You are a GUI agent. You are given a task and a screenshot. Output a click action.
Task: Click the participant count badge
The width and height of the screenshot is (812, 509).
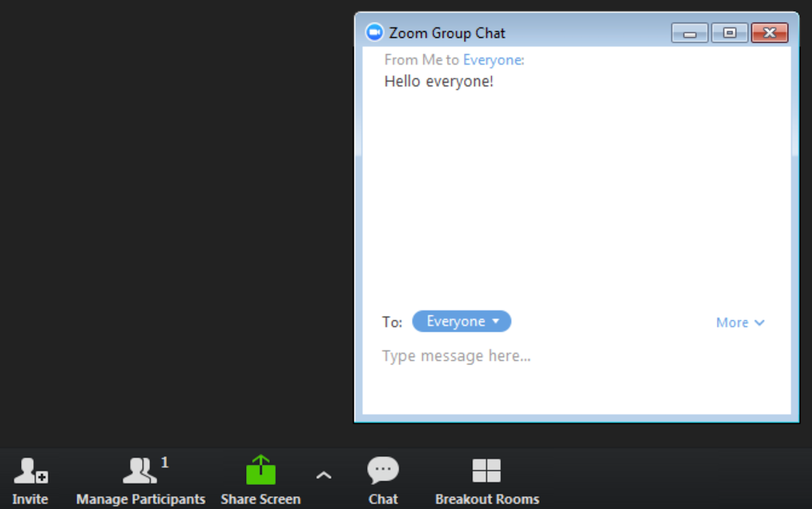pyautogui.click(x=165, y=462)
